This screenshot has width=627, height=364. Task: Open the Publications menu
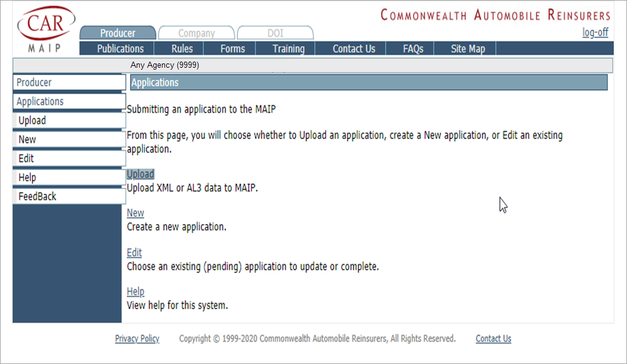[120, 49]
